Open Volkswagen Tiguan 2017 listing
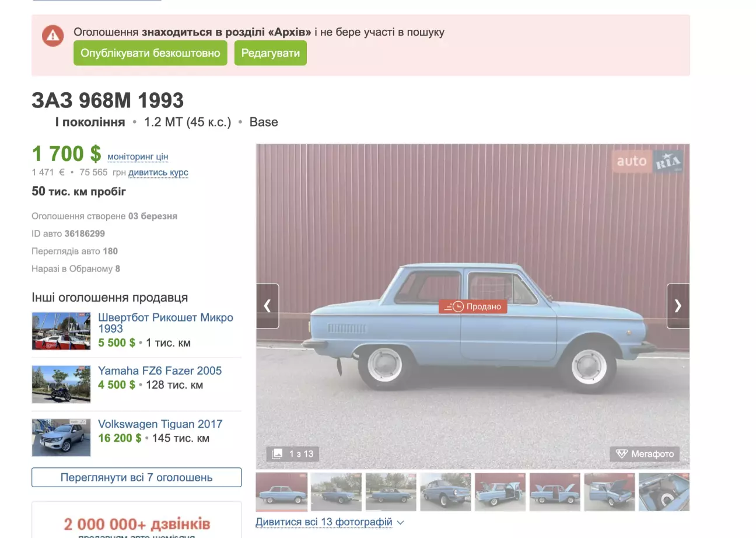The image size is (756, 538). pos(160,424)
